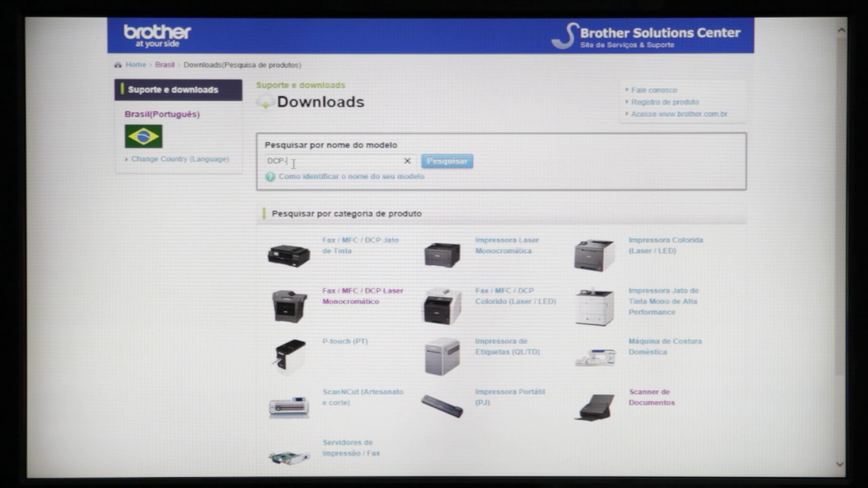Click the Downloads cloud icon
Viewport: 868px width, 488px height.
(x=265, y=102)
